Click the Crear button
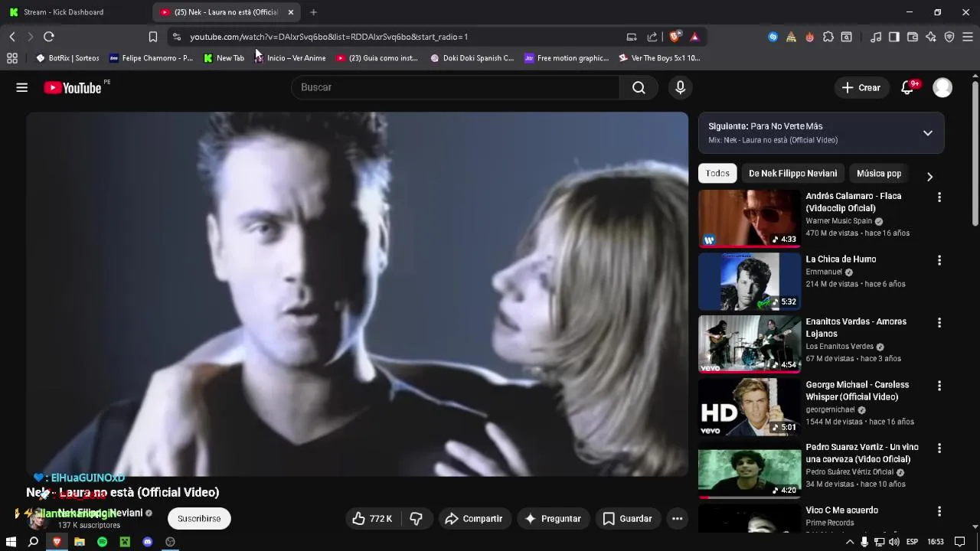Screen dimensions: 980x551 tap(861, 87)
